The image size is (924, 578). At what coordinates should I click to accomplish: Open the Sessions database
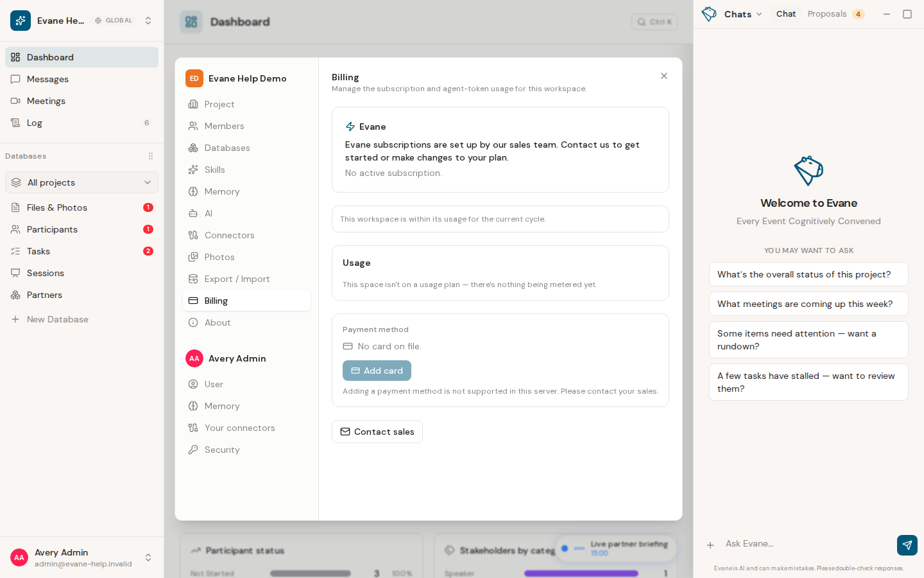(x=81, y=273)
